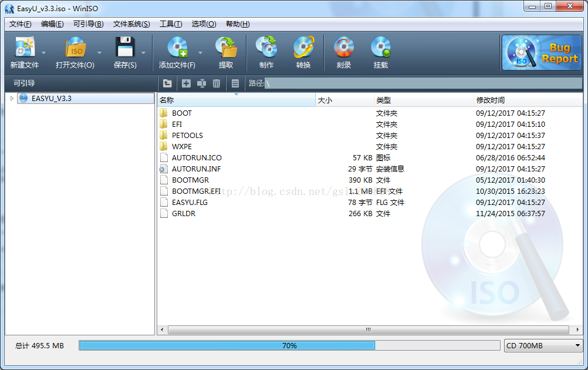Open the Bug Report banner
The width and height of the screenshot is (588, 370).
click(542, 52)
